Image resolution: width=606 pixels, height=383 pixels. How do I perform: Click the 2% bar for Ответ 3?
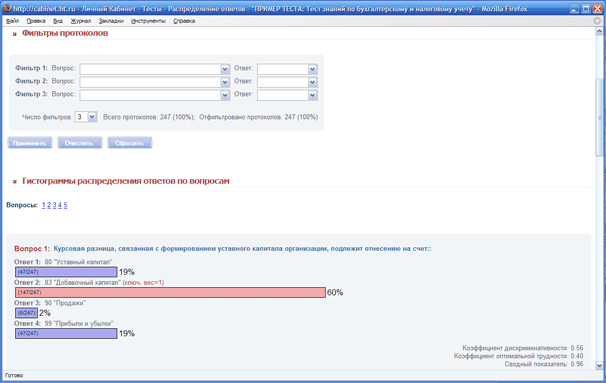click(x=26, y=313)
